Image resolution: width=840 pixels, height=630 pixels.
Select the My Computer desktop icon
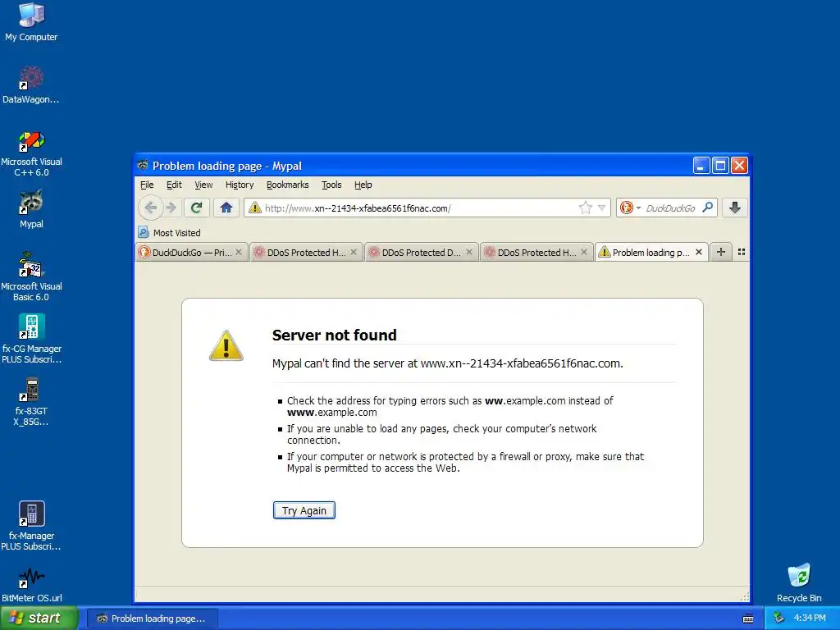[31, 22]
